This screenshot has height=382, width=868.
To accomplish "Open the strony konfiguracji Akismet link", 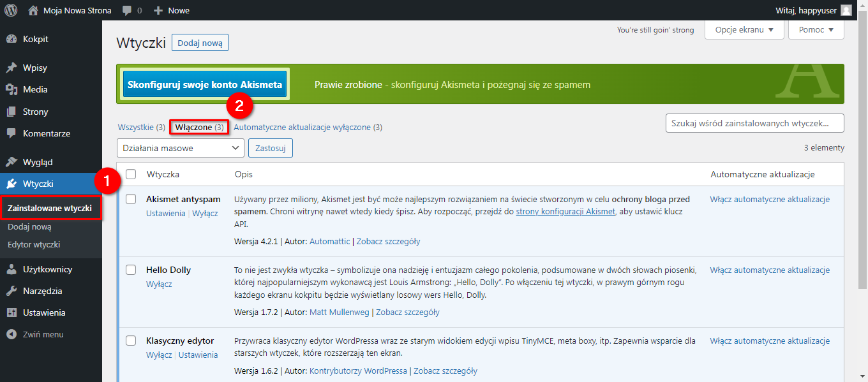I will (x=565, y=212).
